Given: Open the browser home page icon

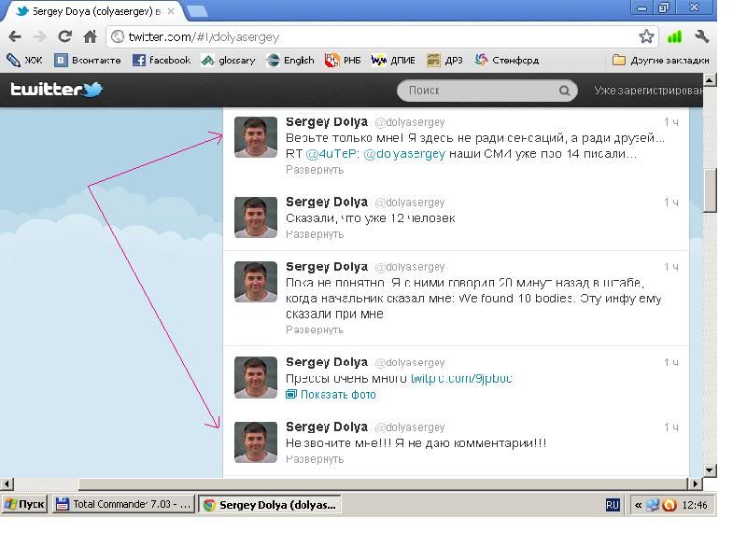Looking at the screenshot, I should (x=90, y=36).
